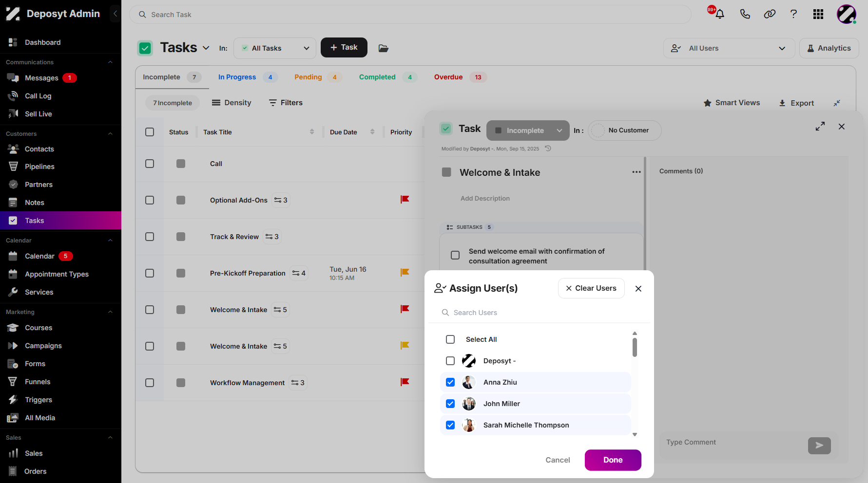Uncheck Sarah Michelle Thompson
Viewport: 868px width, 483px height.
point(450,425)
